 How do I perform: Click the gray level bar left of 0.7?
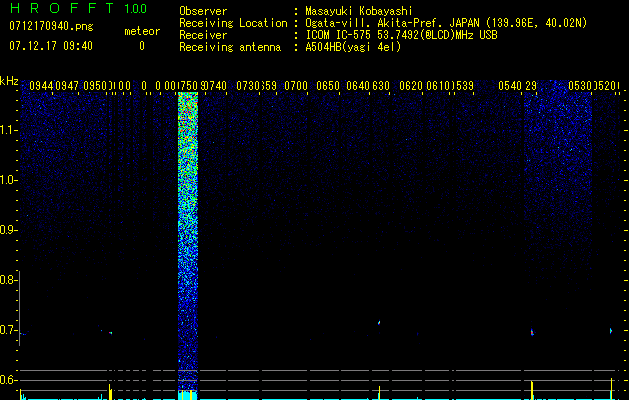(19, 308)
